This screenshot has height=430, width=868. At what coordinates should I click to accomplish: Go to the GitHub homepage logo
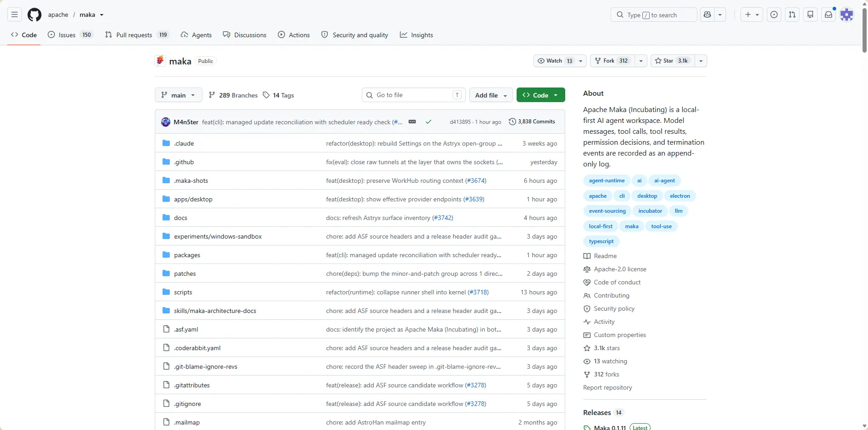click(x=35, y=15)
